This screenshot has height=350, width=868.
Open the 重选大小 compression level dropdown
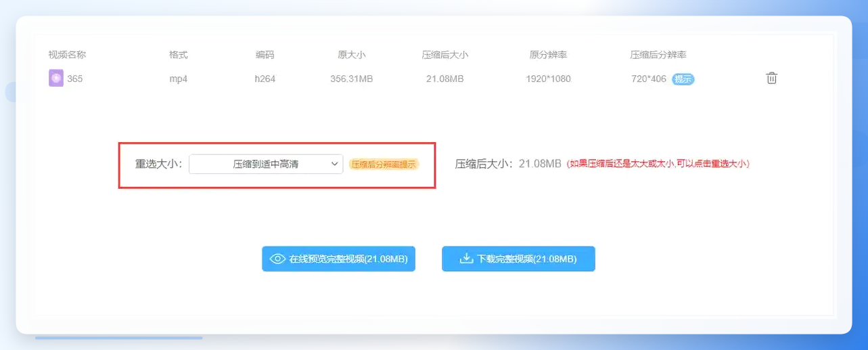pos(266,164)
